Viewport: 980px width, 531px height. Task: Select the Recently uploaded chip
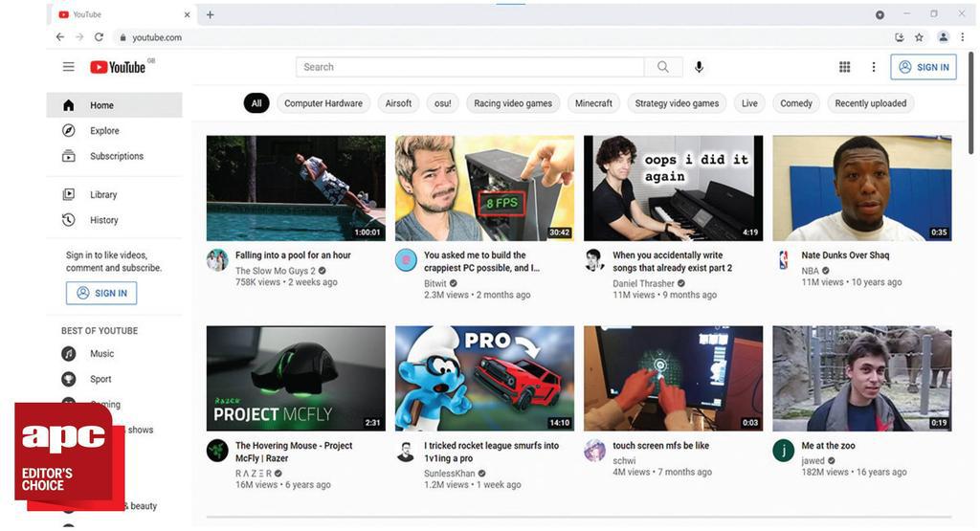pyautogui.click(x=871, y=103)
